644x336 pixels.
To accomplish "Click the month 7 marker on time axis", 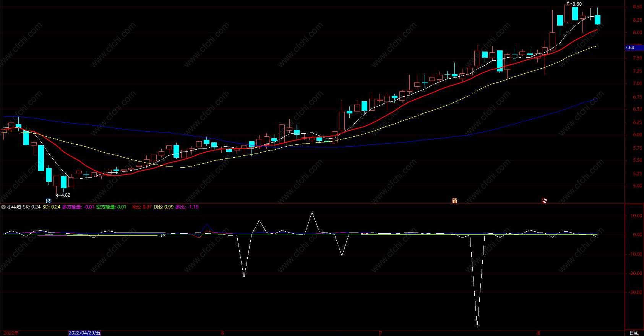I will (381, 333).
